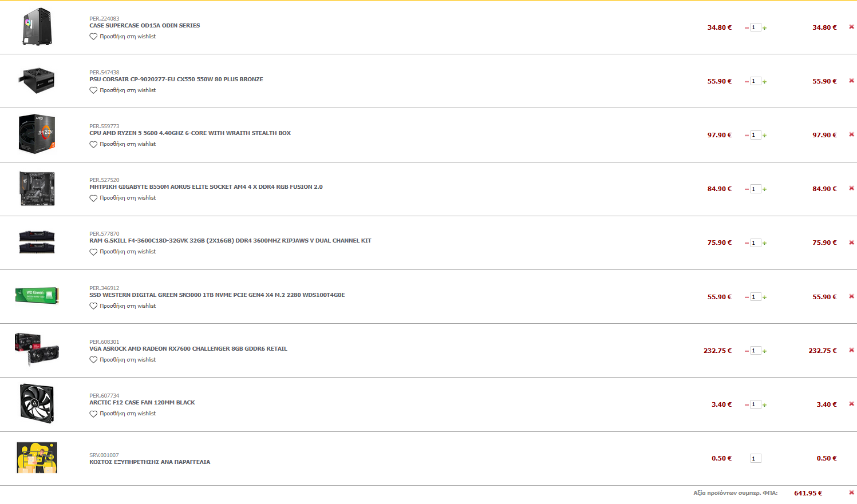Click the G.Skill RAM thumbnail
This screenshot has width=857, height=504.
[37, 242]
